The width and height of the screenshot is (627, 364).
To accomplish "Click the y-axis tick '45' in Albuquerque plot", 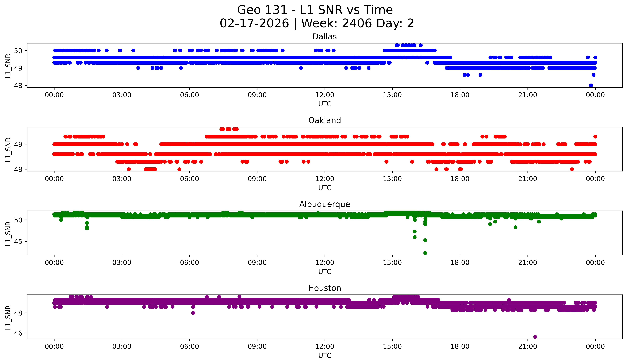I will click(18, 242).
